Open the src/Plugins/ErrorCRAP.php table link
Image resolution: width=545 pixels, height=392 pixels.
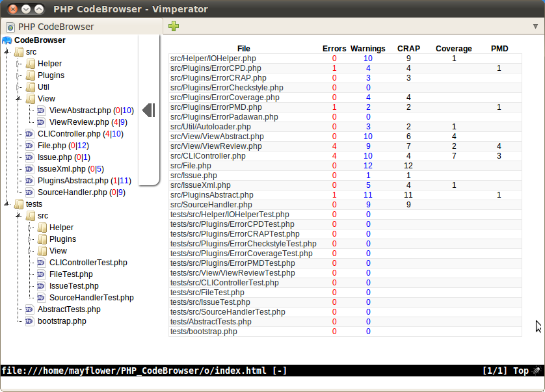pyautogui.click(x=219, y=78)
